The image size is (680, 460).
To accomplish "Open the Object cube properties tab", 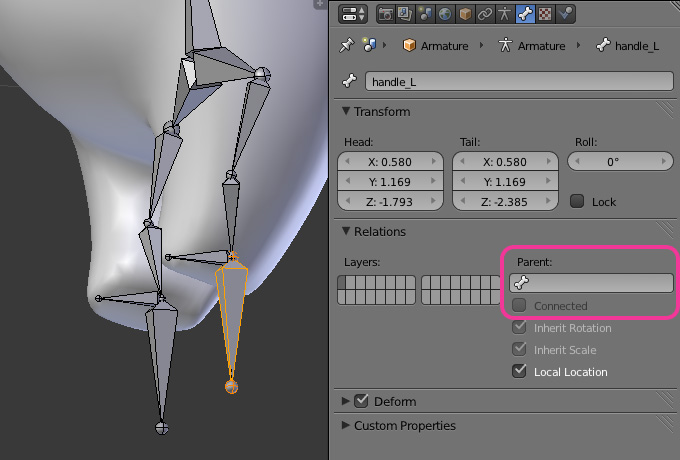I will (x=465, y=14).
